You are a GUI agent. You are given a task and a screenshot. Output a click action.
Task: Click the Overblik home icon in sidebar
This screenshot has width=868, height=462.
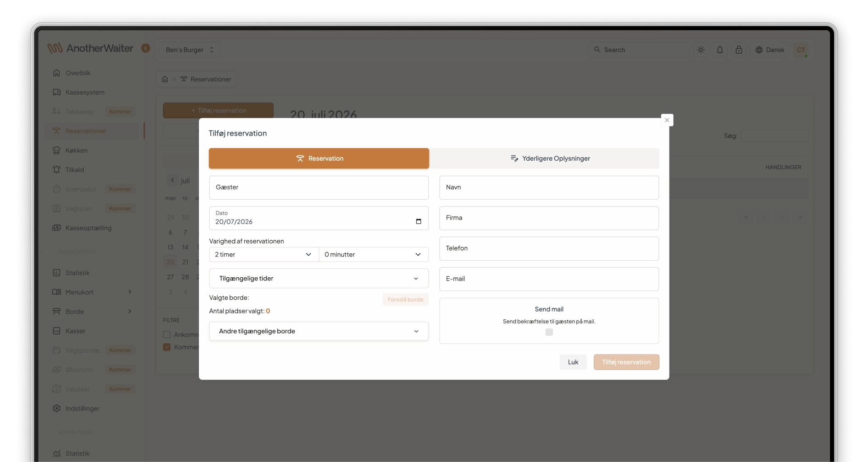(x=57, y=73)
